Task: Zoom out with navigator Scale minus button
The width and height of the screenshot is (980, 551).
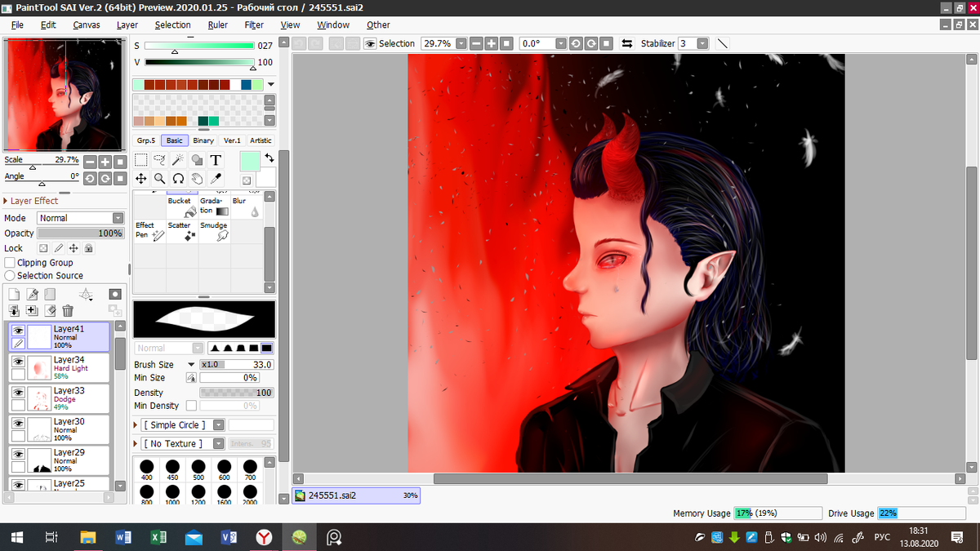Action: click(90, 162)
